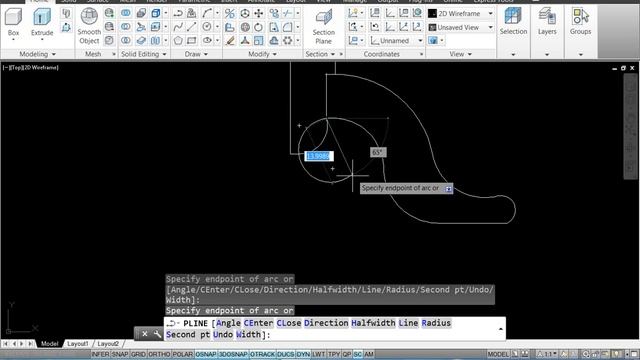Activate the Rotate tool in Modify
Screen dimensions: 640x360
[259, 27]
